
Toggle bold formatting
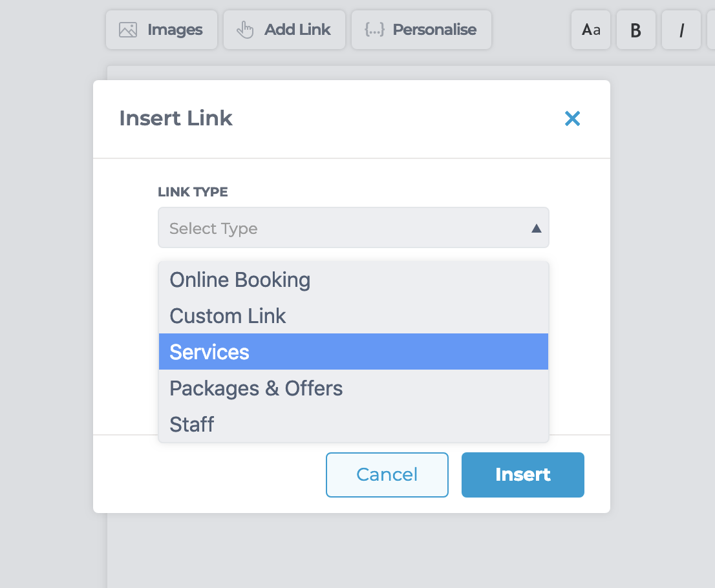(635, 30)
